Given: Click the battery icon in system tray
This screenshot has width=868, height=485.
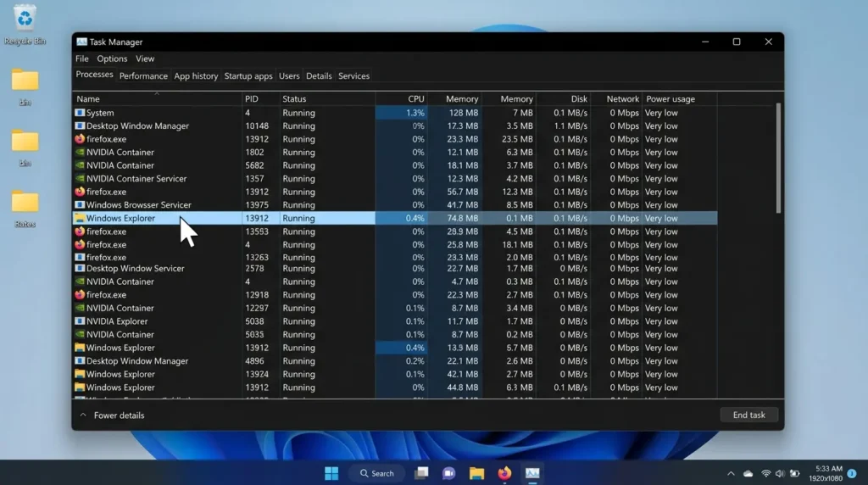Looking at the screenshot, I should (795, 474).
